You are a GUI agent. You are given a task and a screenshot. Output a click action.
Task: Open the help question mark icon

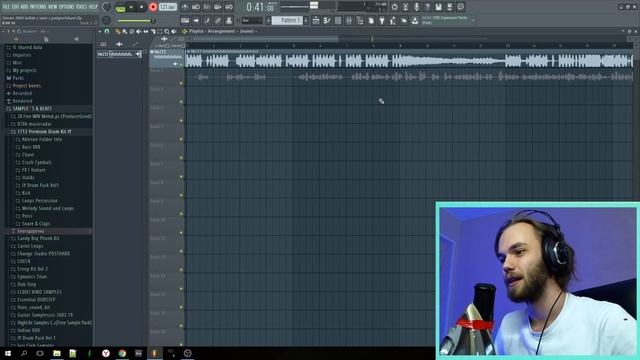click(428, 7)
